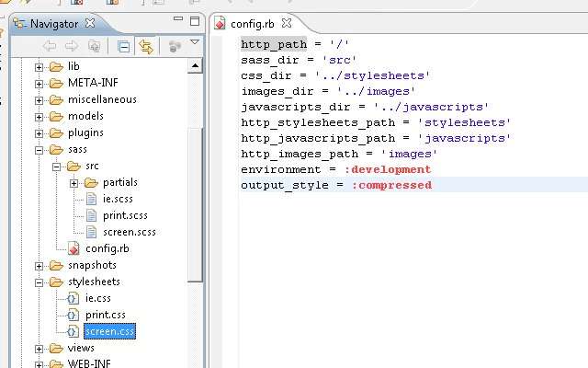
Task: Click the screen.scss file icon
Action: [x=91, y=232]
